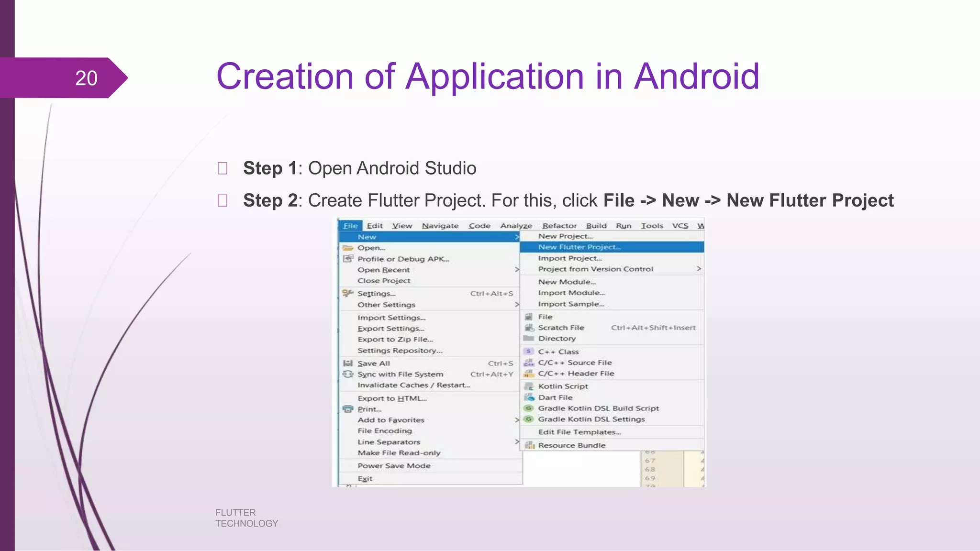This screenshot has height=551, width=980.
Task: Click the C++ Class icon
Action: (x=529, y=352)
